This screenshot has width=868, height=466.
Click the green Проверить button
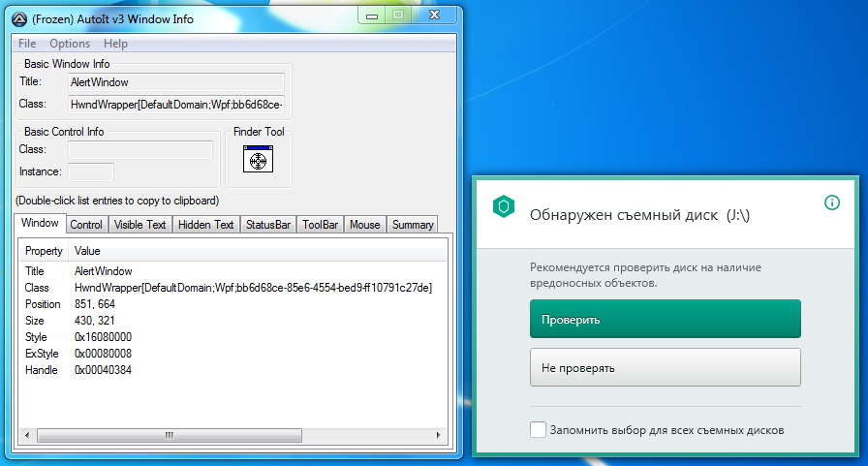click(666, 319)
